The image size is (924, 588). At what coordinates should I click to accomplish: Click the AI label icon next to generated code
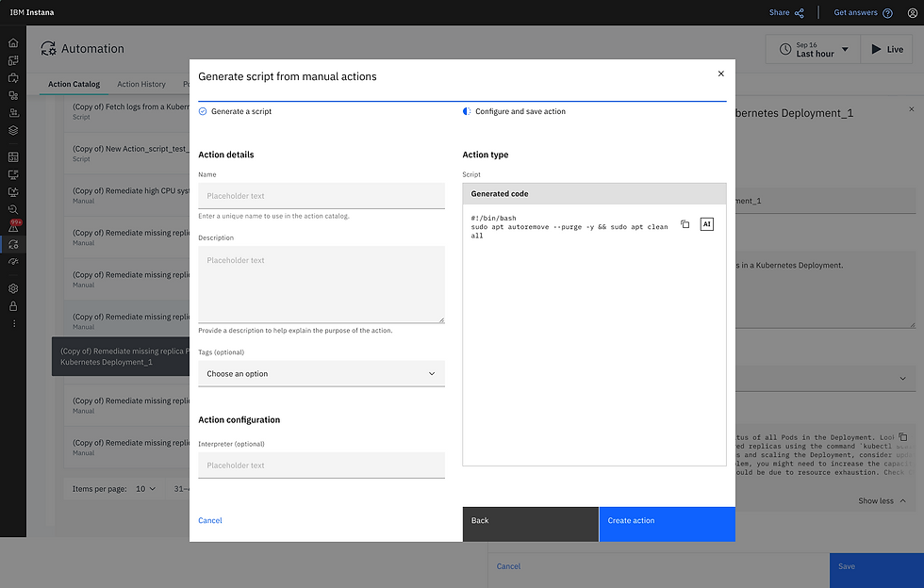pos(706,224)
